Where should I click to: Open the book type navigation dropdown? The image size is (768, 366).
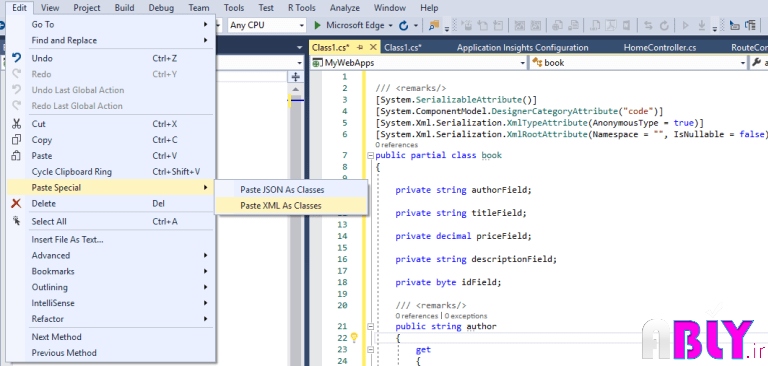[638, 63]
